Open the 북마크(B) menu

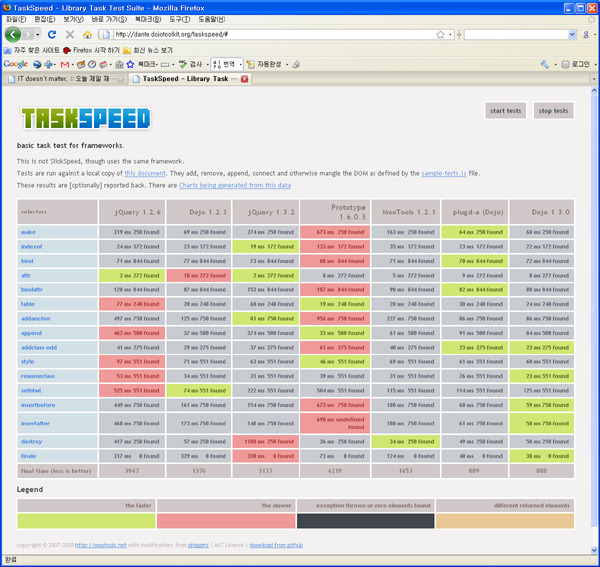pyautogui.click(x=148, y=19)
